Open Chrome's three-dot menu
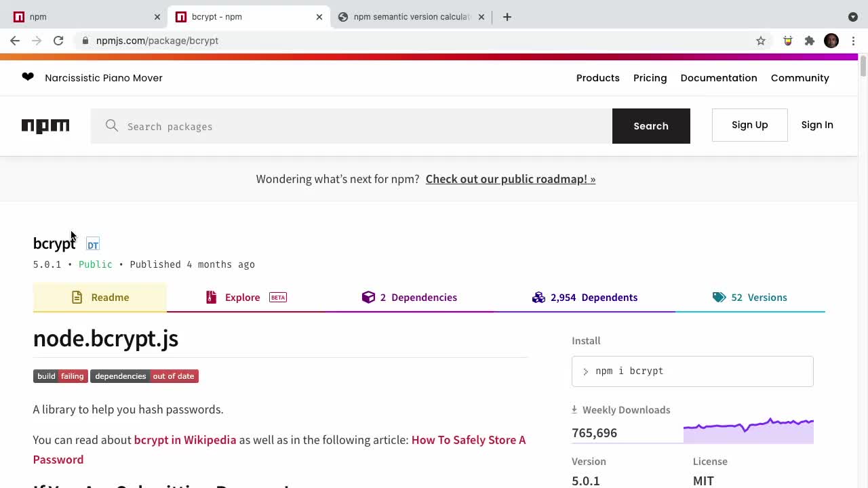Screen dimensions: 868x488 tap(853, 41)
